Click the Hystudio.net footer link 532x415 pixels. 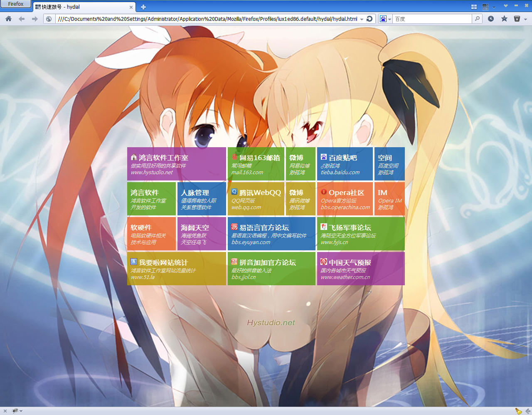271,323
